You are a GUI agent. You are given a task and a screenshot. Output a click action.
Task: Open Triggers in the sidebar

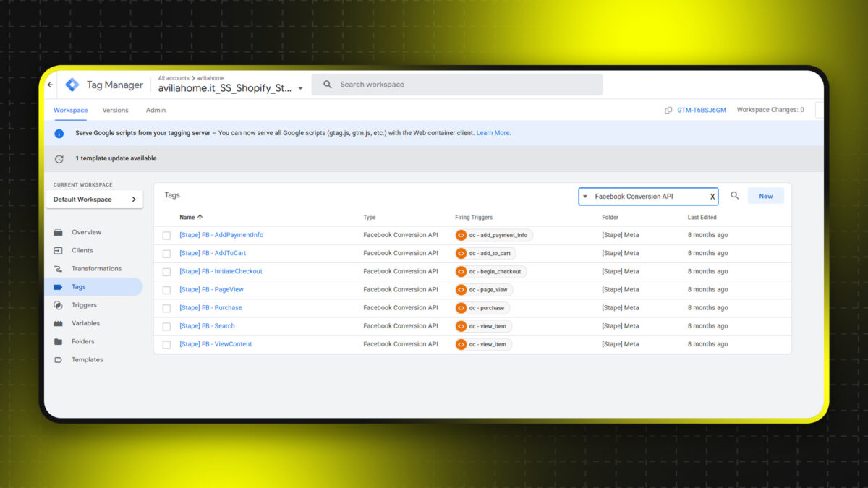tap(84, 305)
